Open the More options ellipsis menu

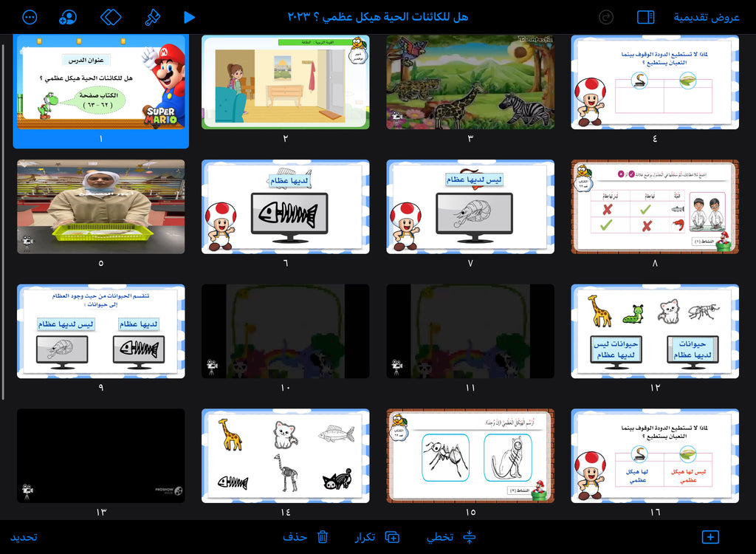tap(30, 18)
